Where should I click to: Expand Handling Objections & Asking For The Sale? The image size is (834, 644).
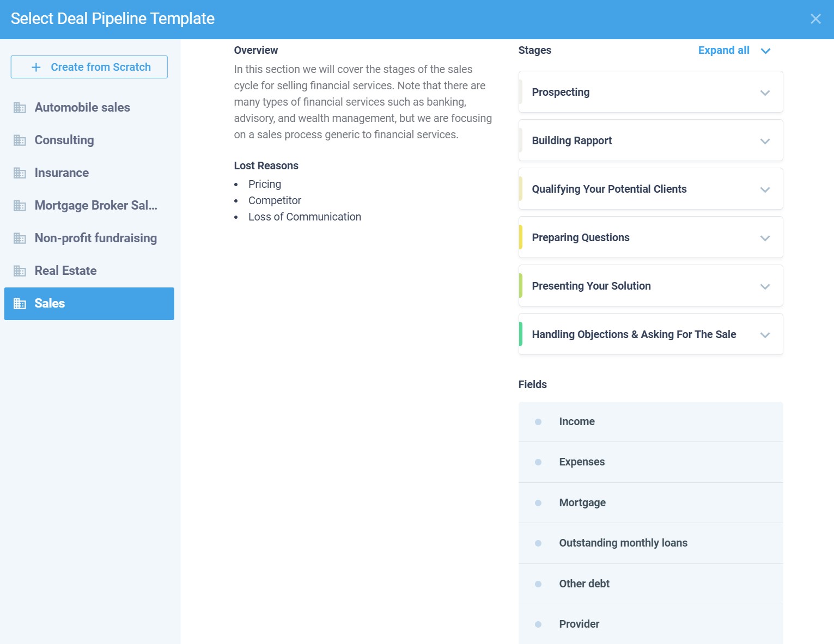765,335
